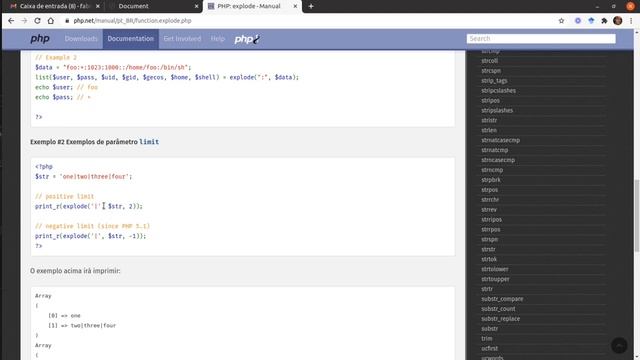Open the substr function link
Viewport: 640px width, 360px height.
489,329
